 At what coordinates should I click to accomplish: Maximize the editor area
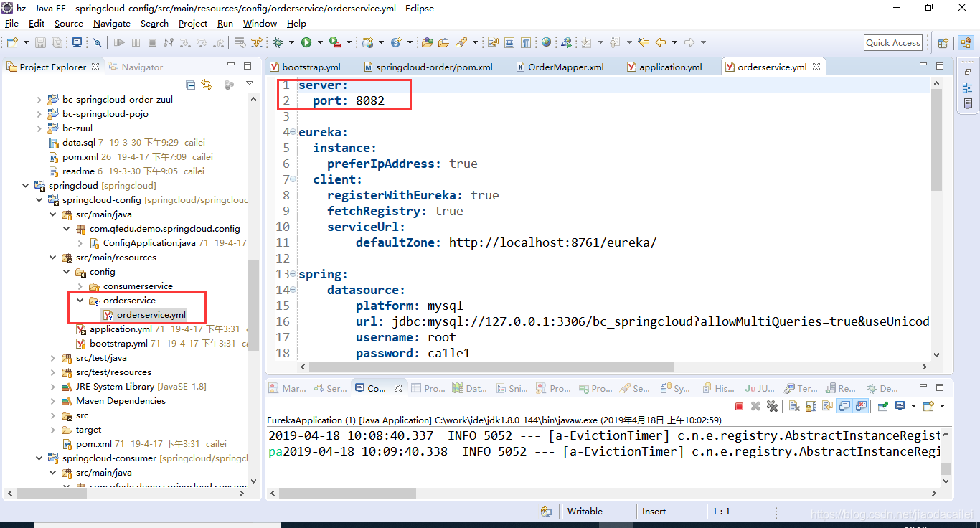pyautogui.click(x=941, y=66)
